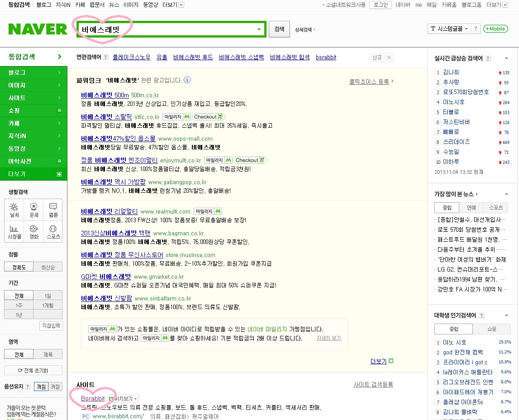The height and width of the screenshot is (420, 519).
Task: Set search area to 제목
Action: pos(48,354)
